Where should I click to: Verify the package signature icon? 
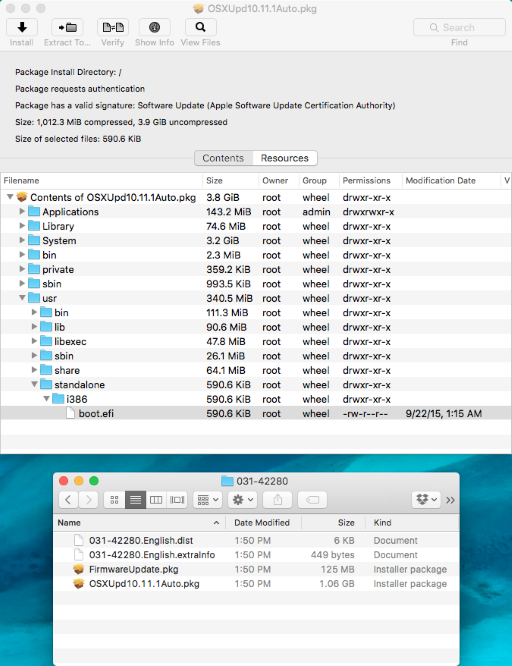pos(113,28)
